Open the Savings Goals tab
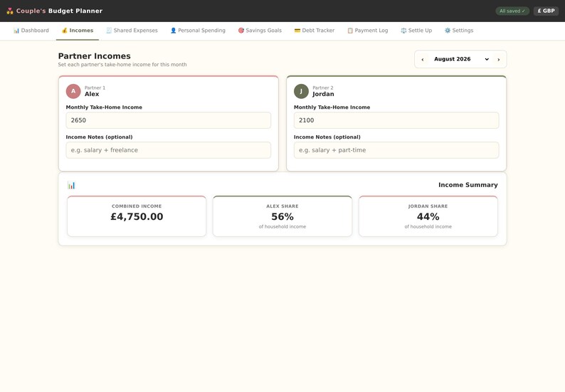 coord(260,31)
